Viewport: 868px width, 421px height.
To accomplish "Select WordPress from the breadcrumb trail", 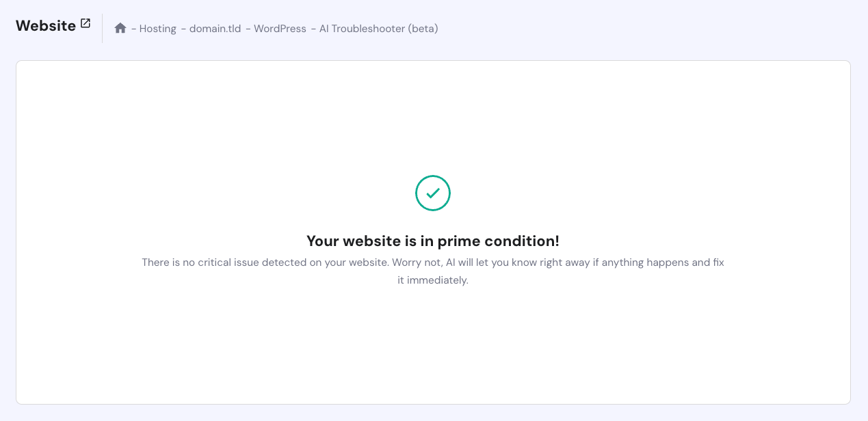I will tap(279, 29).
